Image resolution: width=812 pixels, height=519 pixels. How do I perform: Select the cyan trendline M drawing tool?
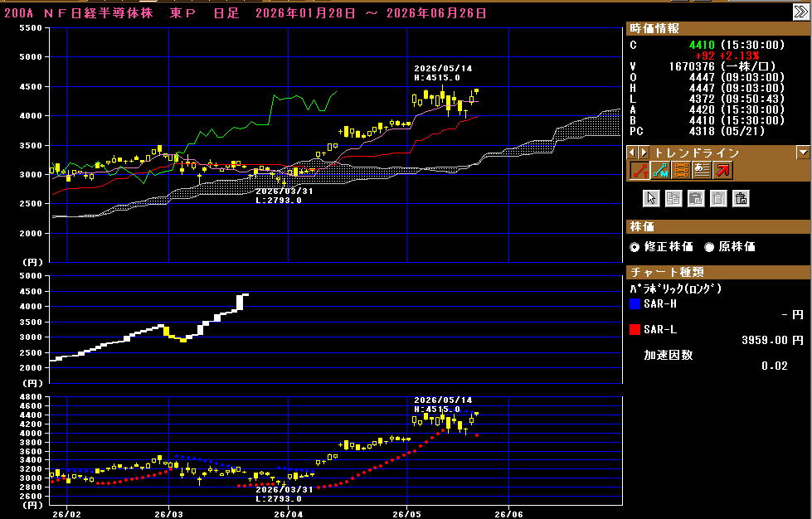click(660, 170)
